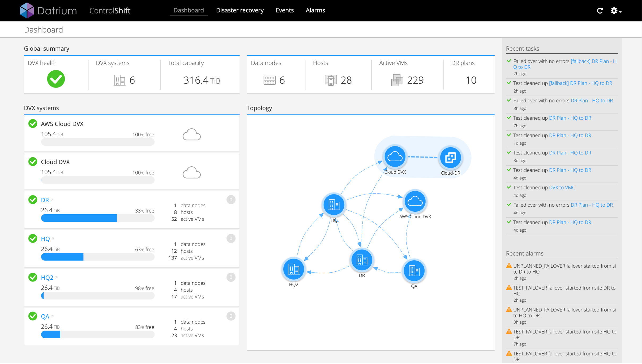The height and width of the screenshot is (364, 642).
Task: Click the '52 active VMs' text in DR row
Action: pos(187,219)
